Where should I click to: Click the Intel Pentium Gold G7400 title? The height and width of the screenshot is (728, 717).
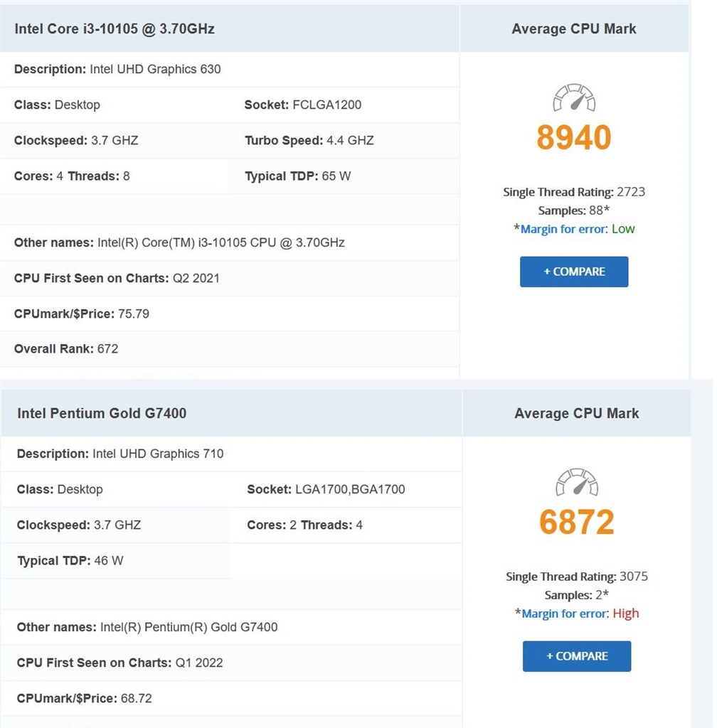(102, 413)
